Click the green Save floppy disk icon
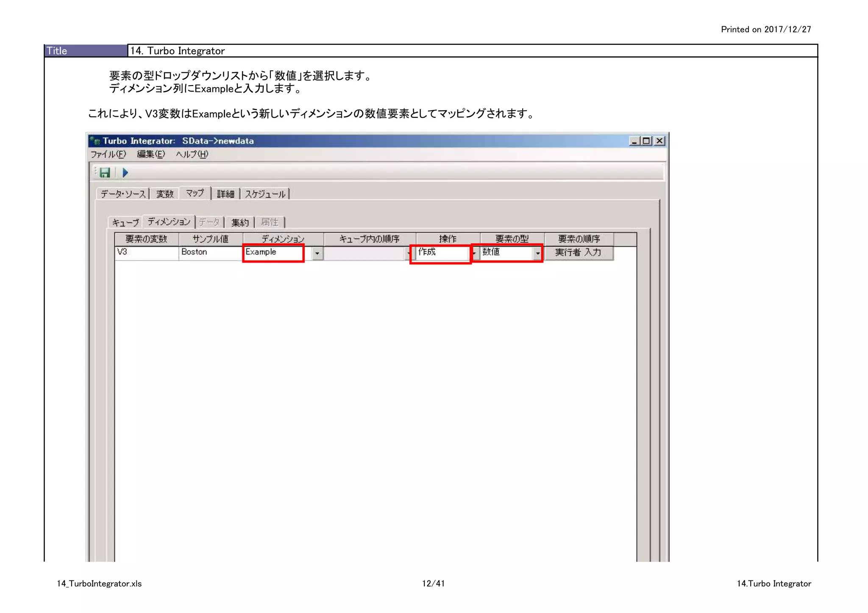The height and width of the screenshot is (613, 868). coord(105,172)
